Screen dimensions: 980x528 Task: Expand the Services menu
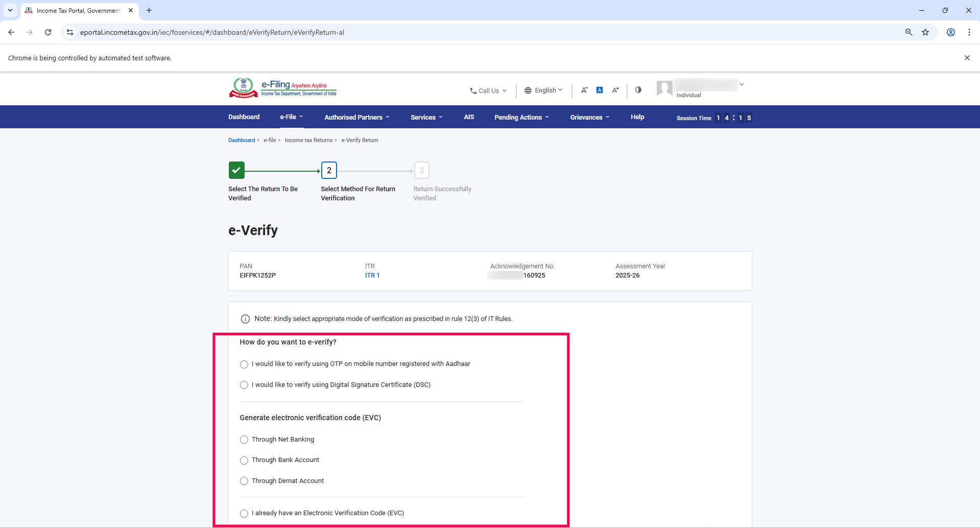pyautogui.click(x=426, y=117)
